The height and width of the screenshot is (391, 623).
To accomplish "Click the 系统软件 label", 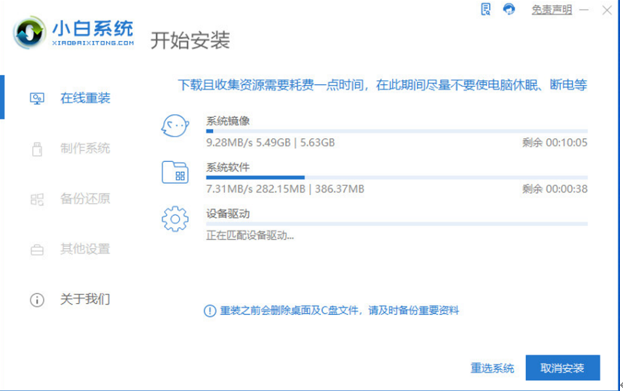I will [x=228, y=167].
